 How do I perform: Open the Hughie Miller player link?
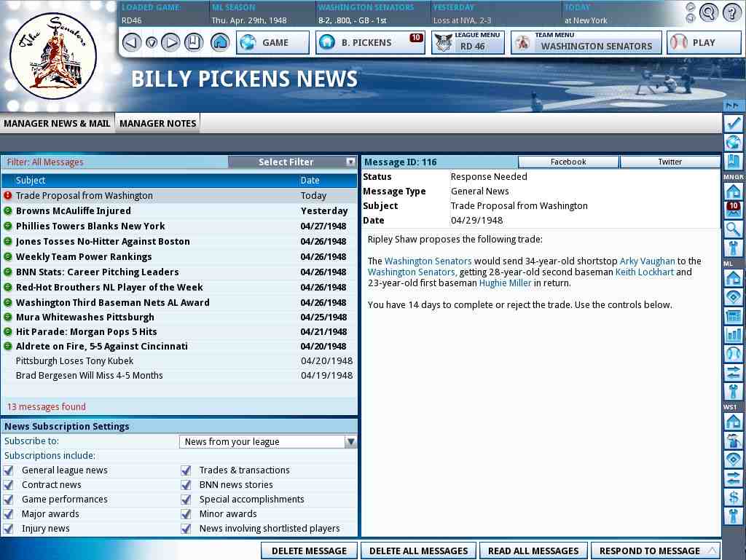(505, 283)
